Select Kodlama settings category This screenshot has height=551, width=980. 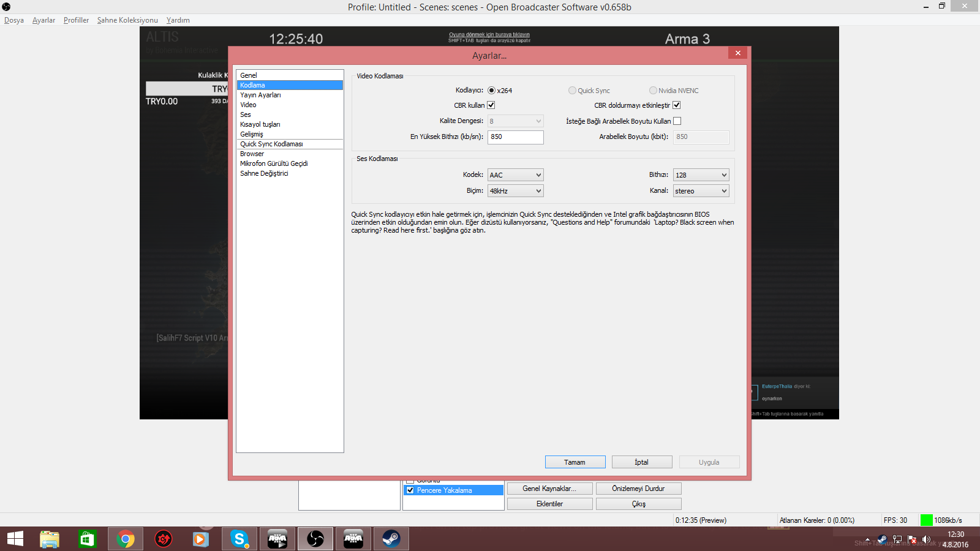pyautogui.click(x=290, y=85)
